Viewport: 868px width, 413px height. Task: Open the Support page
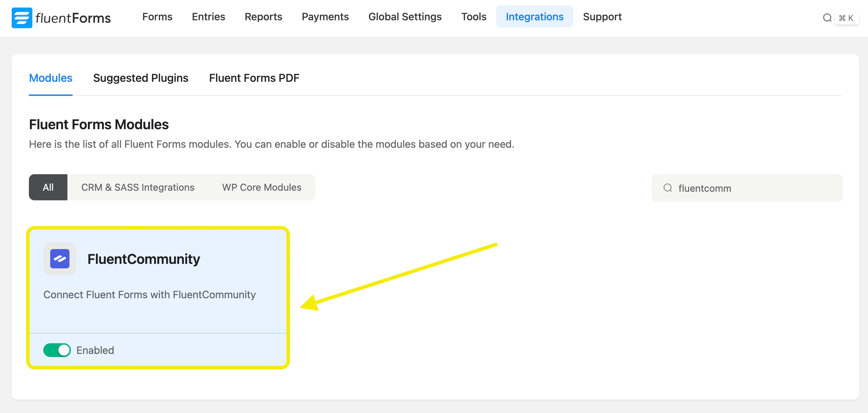pos(603,16)
